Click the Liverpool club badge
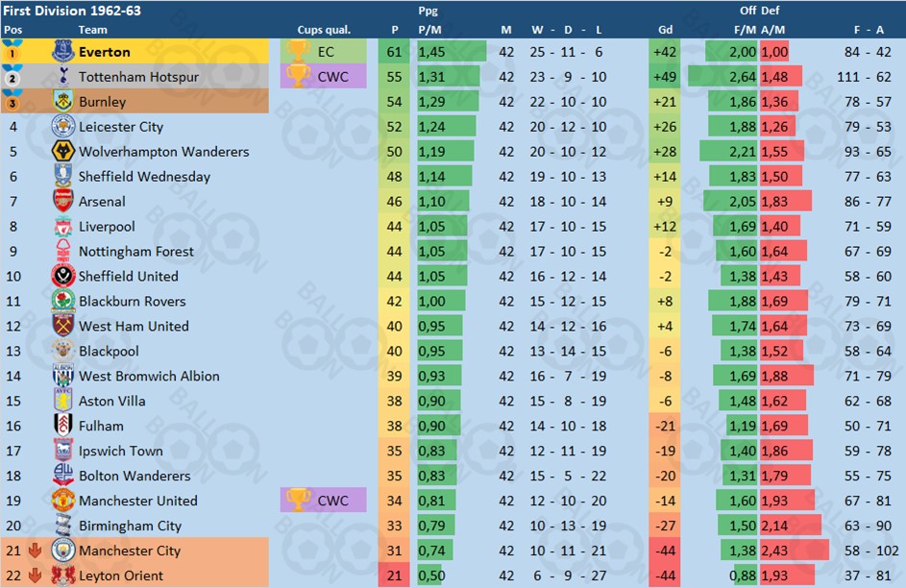Viewport: 906px width, 588px height. (x=62, y=227)
